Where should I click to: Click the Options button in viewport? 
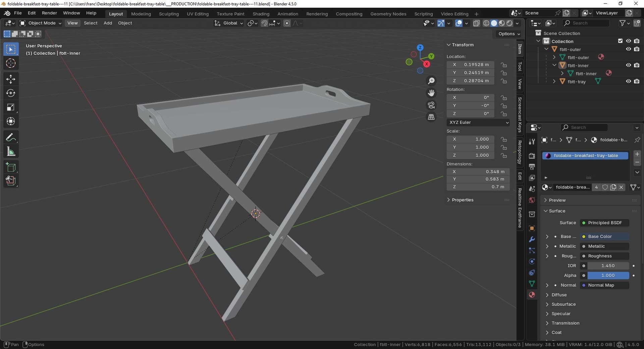coord(509,34)
